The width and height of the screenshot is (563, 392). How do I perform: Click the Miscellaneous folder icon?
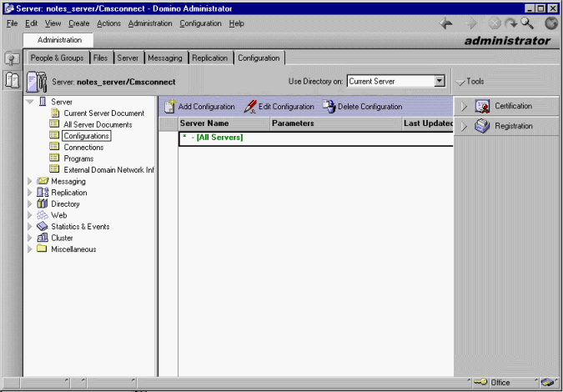pyautogui.click(x=42, y=249)
